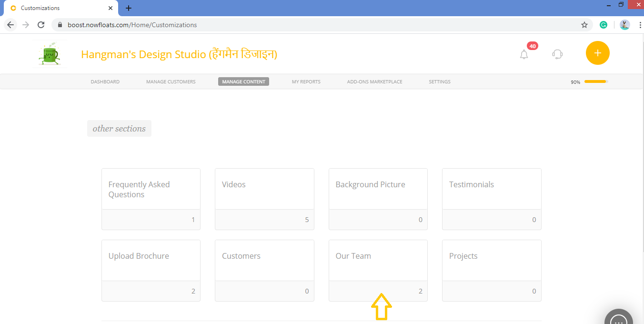Open the Settings menu item

(439, 82)
